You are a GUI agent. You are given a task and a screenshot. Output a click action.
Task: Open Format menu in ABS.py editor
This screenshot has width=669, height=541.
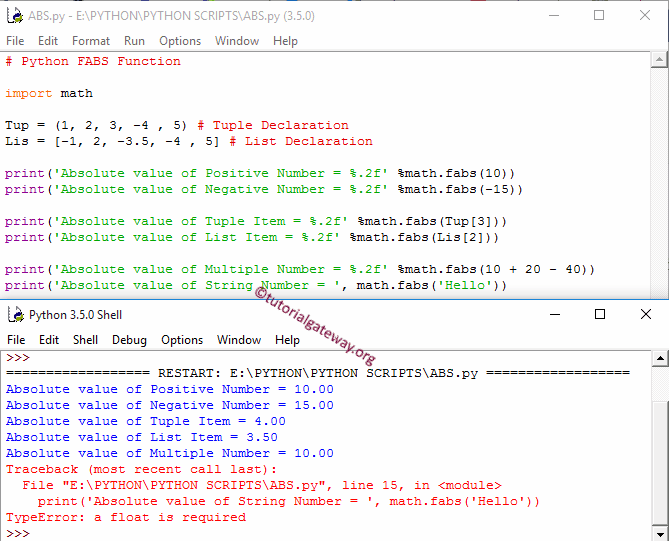coord(91,41)
